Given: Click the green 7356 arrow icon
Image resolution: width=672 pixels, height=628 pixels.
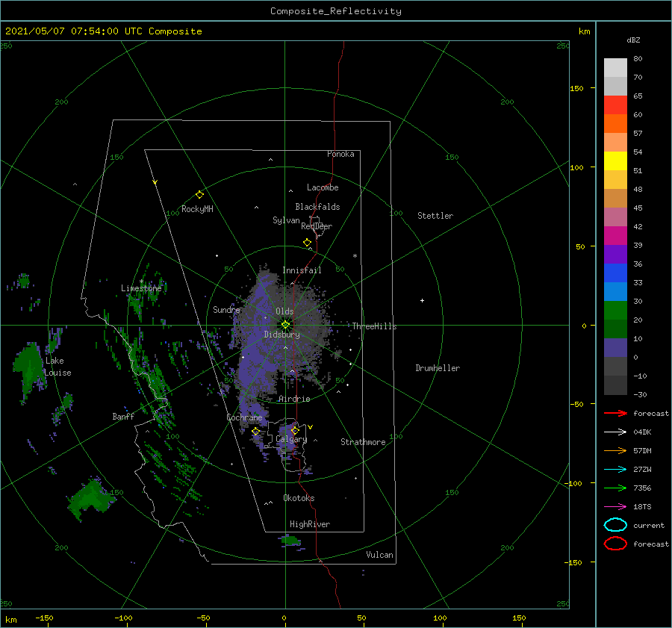Looking at the screenshot, I should point(615,488).
